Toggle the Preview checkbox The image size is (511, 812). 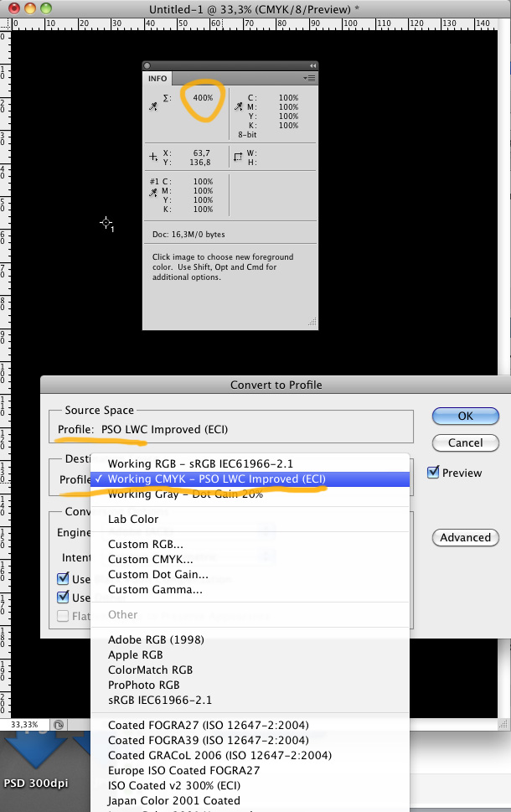(x=433, y=473)
